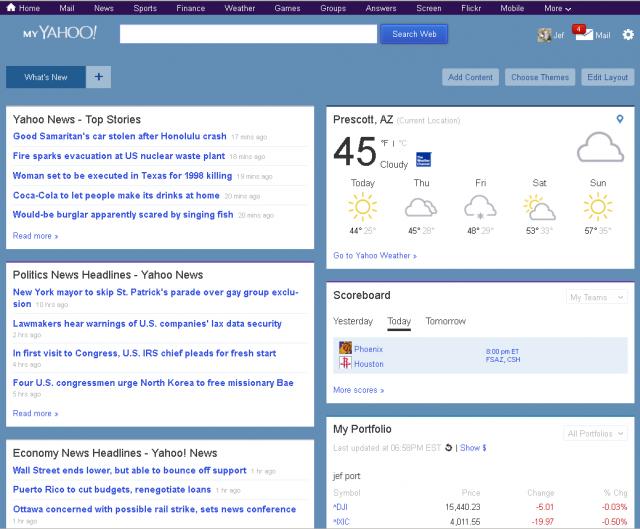Refresh portfolio with the reload icon

(x=449, y=447)
